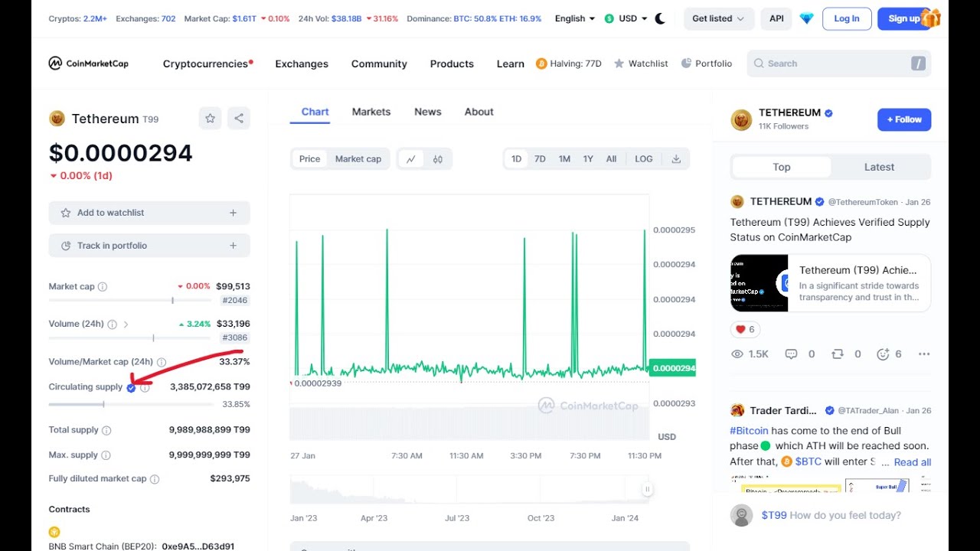The image size is (980, 551).
Task: Click the CoinMarketCap logo
Action: click(88, 64)
